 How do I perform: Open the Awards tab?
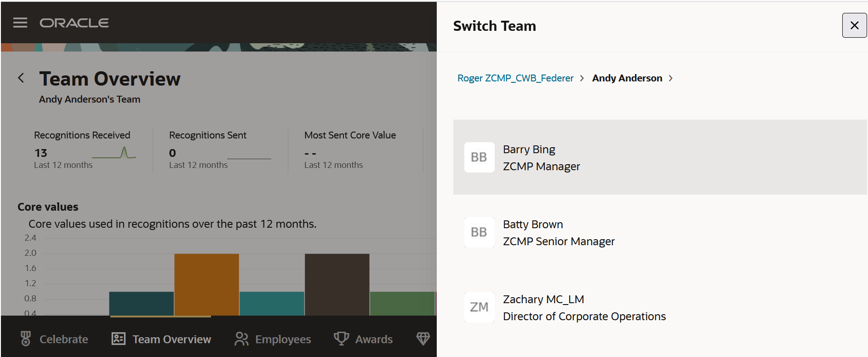pos(373,339)
